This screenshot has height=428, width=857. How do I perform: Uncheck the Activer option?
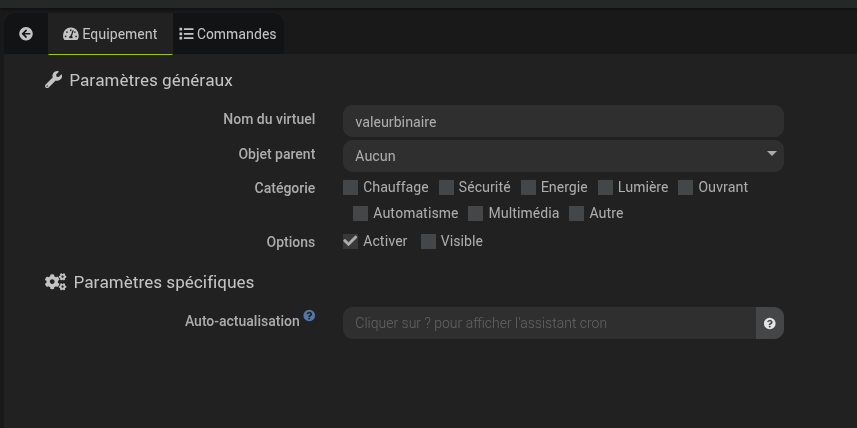click(x=351, y=241)
